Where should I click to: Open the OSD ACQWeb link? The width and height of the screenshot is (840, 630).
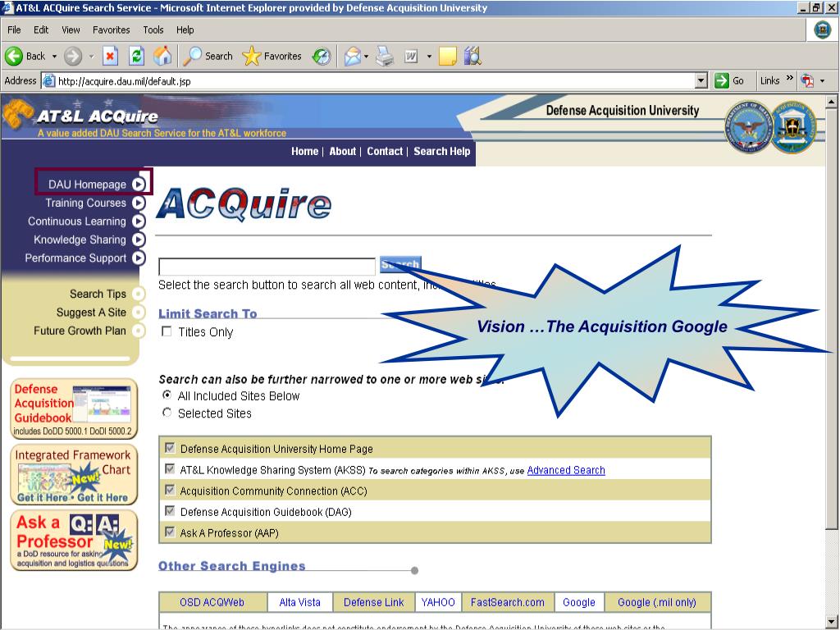212,602
